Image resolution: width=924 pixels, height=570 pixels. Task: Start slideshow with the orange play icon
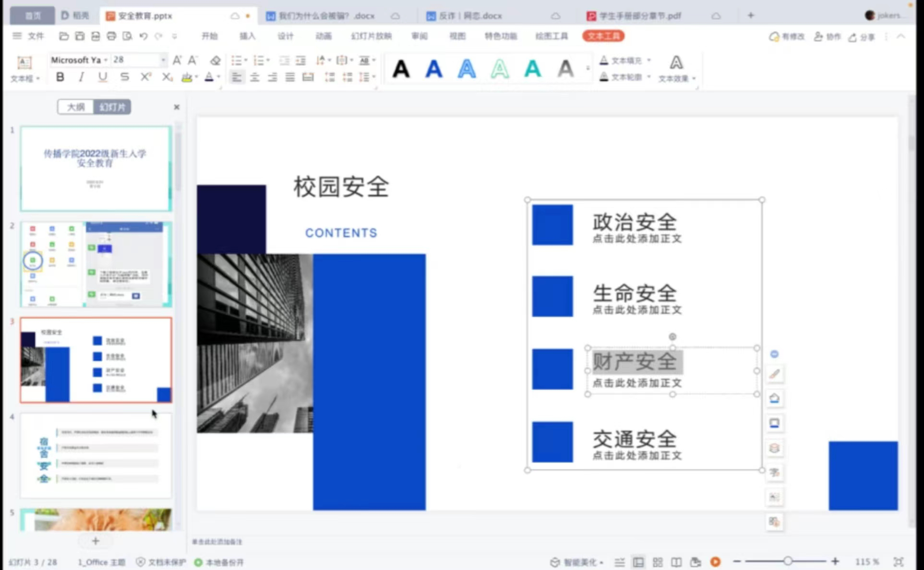pos(716,561)
